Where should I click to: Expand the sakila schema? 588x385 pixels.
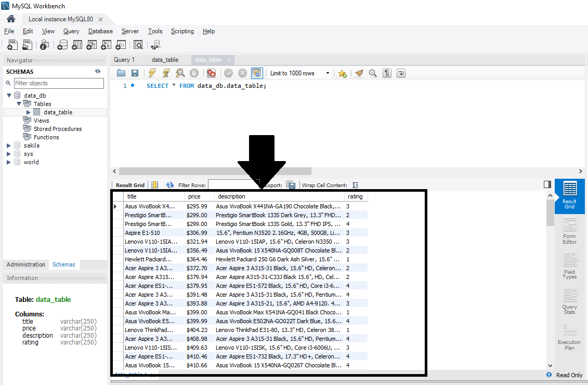pyautogui.click(x=9, y=145)
